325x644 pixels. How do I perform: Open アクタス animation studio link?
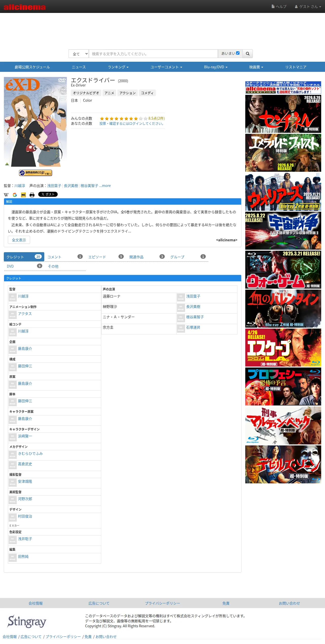pos(25,314)
